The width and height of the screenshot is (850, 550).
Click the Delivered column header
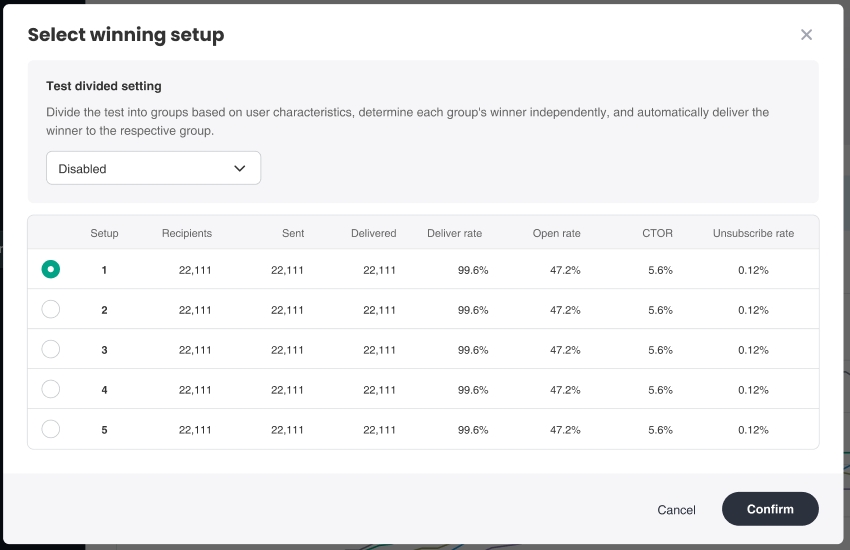point(373,233)
